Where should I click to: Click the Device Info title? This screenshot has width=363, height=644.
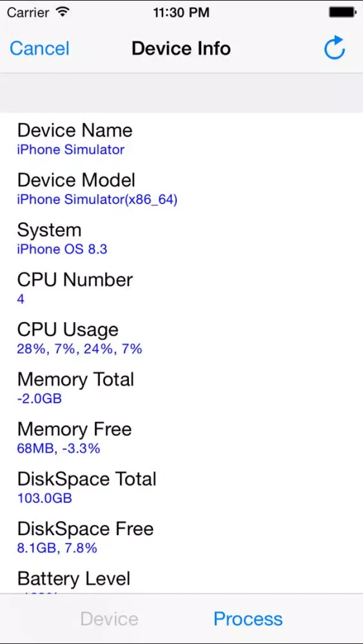(181, 48)
